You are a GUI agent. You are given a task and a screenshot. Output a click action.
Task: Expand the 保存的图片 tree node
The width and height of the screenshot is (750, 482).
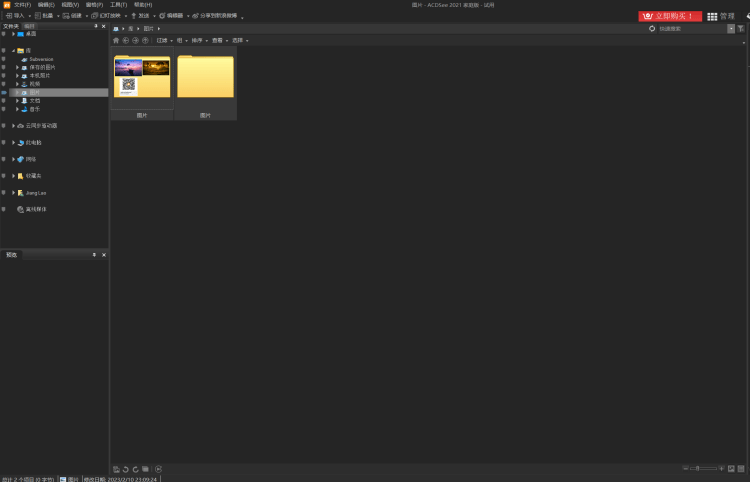[17, 67]
